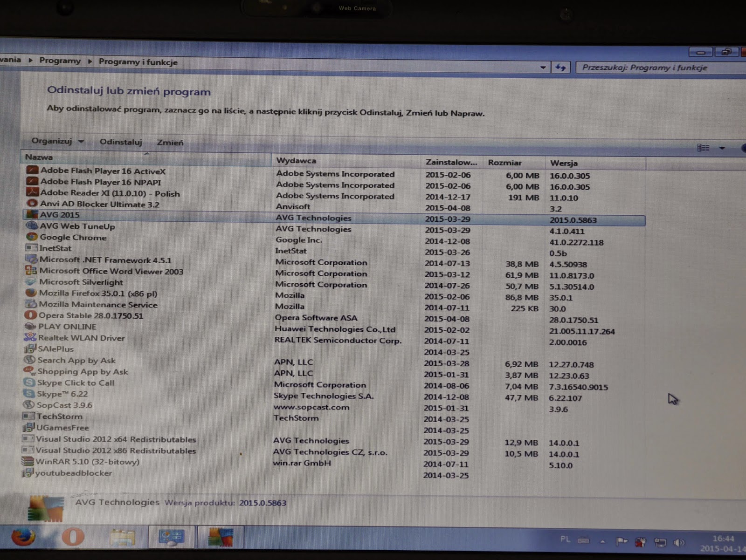This screenshot has height=560, width=746.
Task: Click the Opera Stable list icon
Action: [x=30, y=315]
